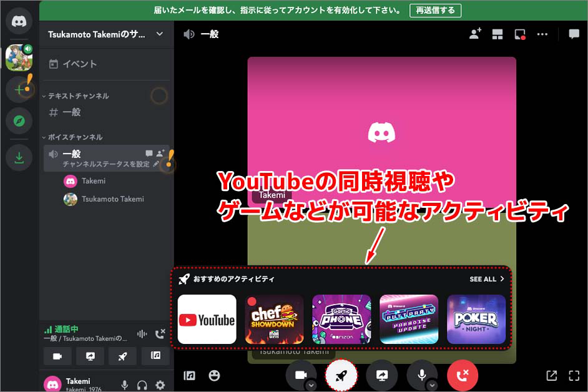Screen dimensions: 588x392
Task: Click the add server plus icon
Action: click(x=19, y=89)
